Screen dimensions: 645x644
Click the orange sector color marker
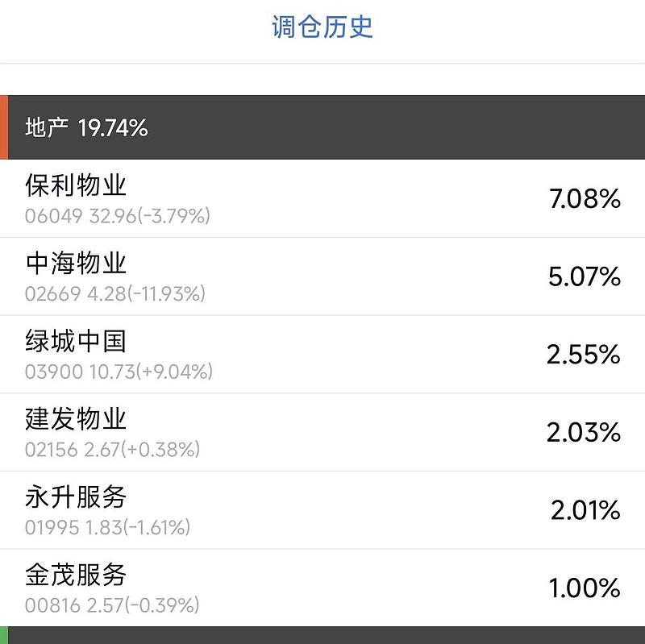pyautogui.click(x=4, y=127)
